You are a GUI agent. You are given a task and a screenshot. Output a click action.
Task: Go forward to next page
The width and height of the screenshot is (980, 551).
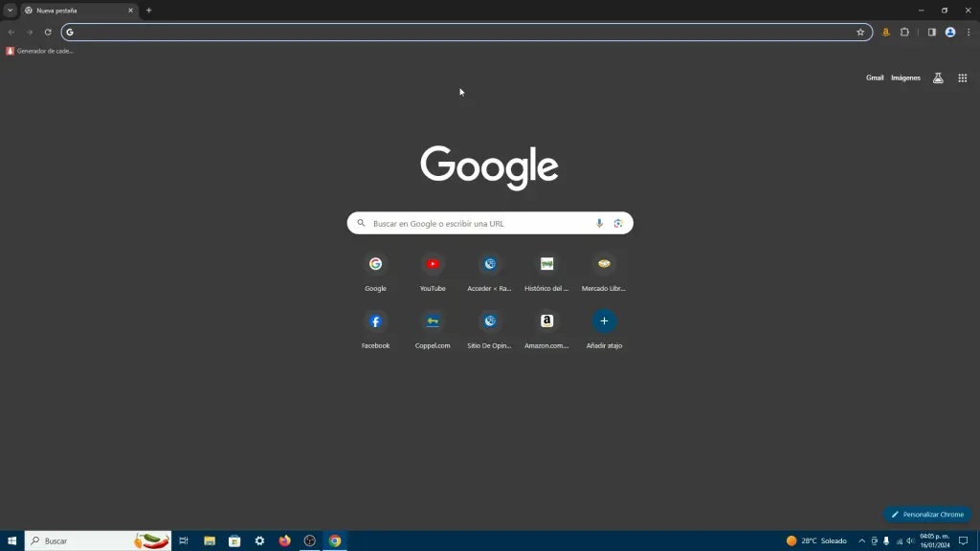point(30,32)
